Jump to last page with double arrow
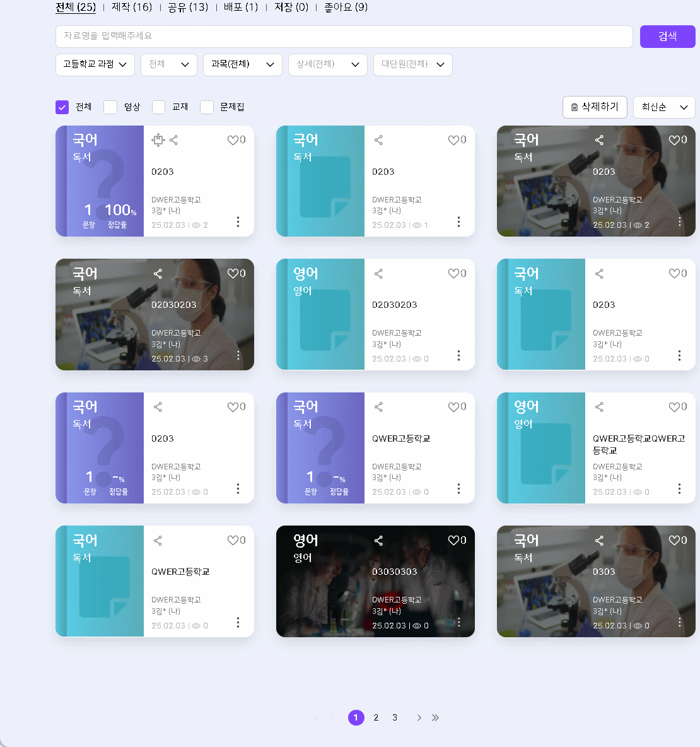This screenshot has width=700, height=747. pos(435,718)
